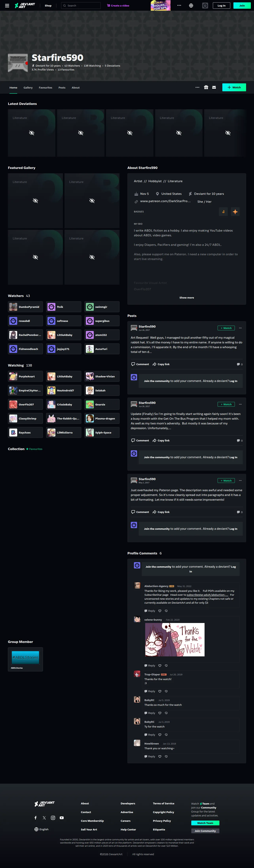Open options menu on Update (Finally) post
Image resolution: width=254 pixels, height=868 pixels.
pyautogui.click(x=240, y=404)
